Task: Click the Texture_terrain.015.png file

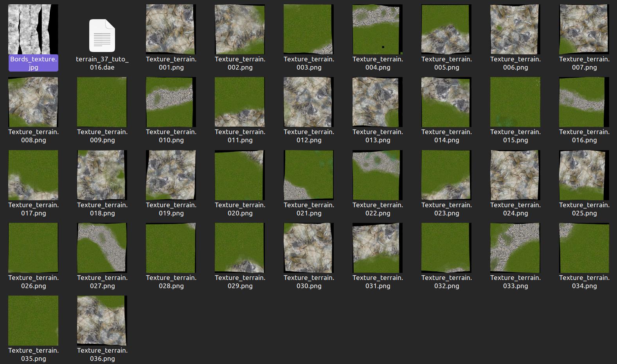Action: 515,102
